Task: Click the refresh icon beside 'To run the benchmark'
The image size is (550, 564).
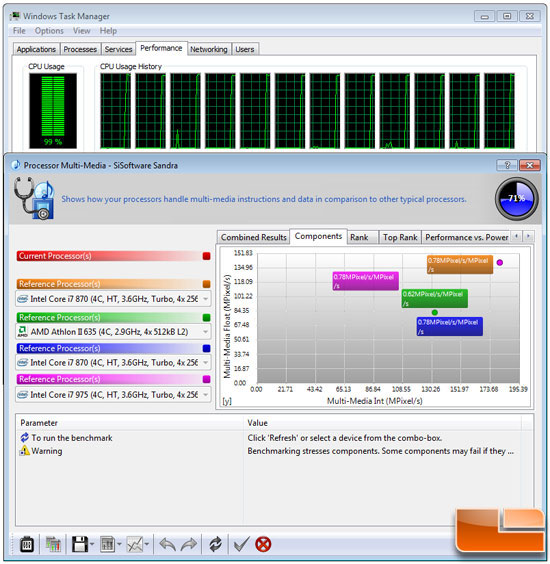Action: click(x=24, y=437)
